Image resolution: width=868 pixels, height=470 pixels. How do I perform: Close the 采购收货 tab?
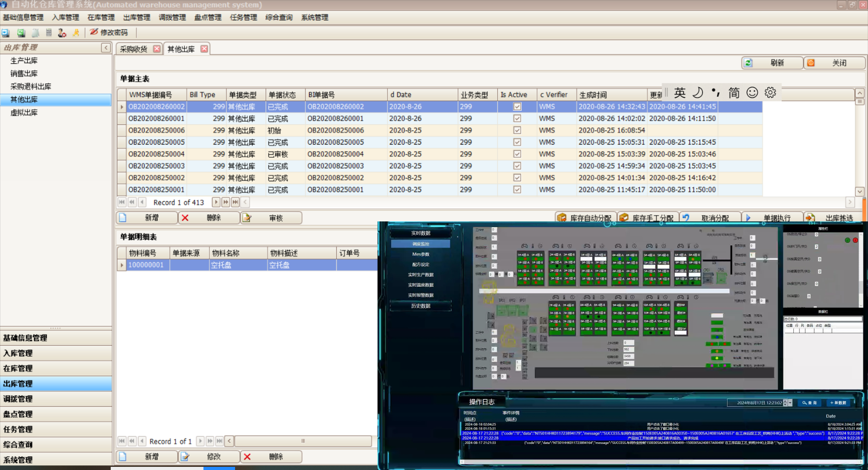coord(156,49)
